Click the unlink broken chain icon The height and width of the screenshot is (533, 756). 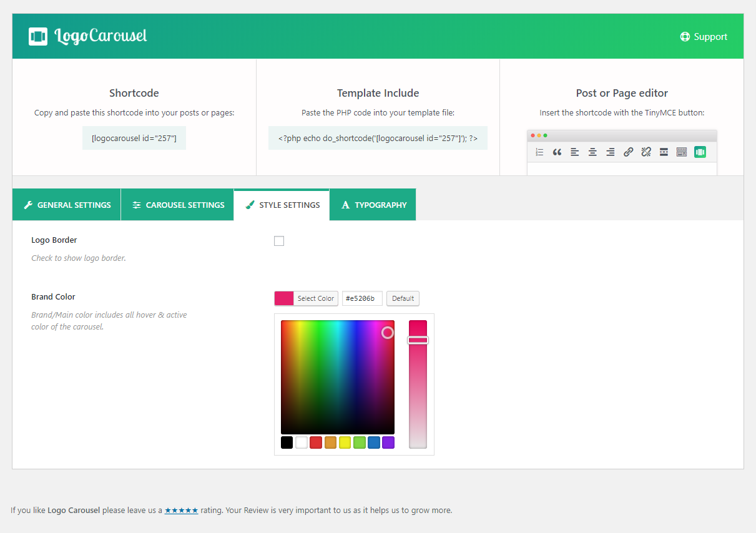(646, 152)
